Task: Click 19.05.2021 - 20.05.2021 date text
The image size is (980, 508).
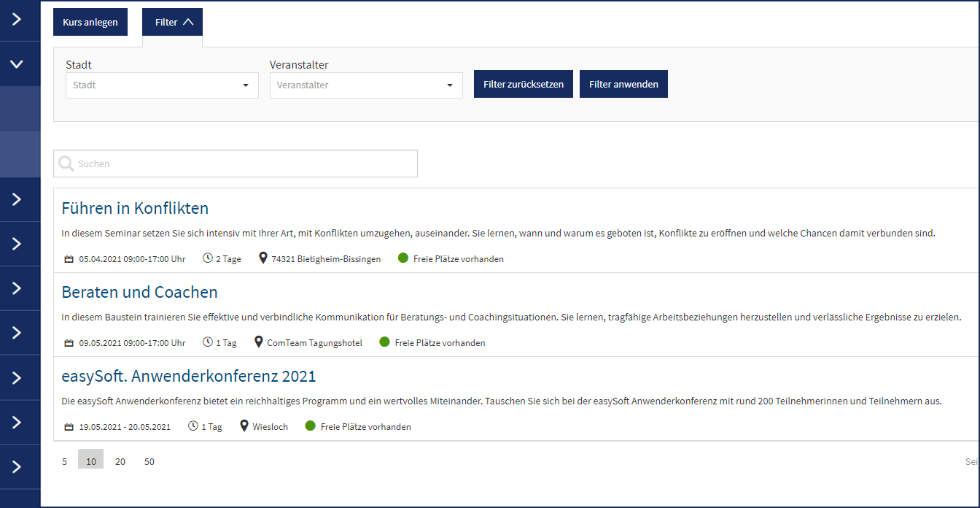Action: coord(125,427)
